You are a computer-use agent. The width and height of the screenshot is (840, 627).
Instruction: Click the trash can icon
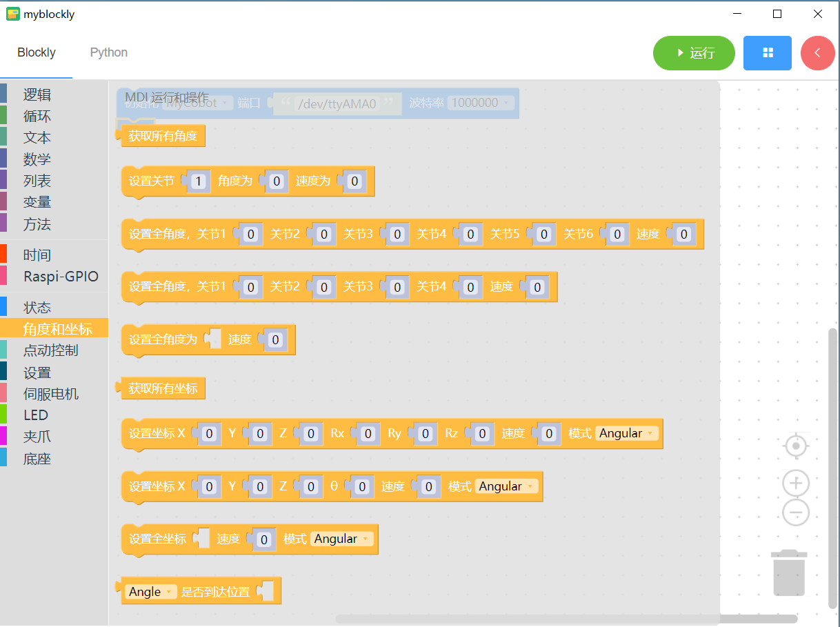click(x=790, y=573)
